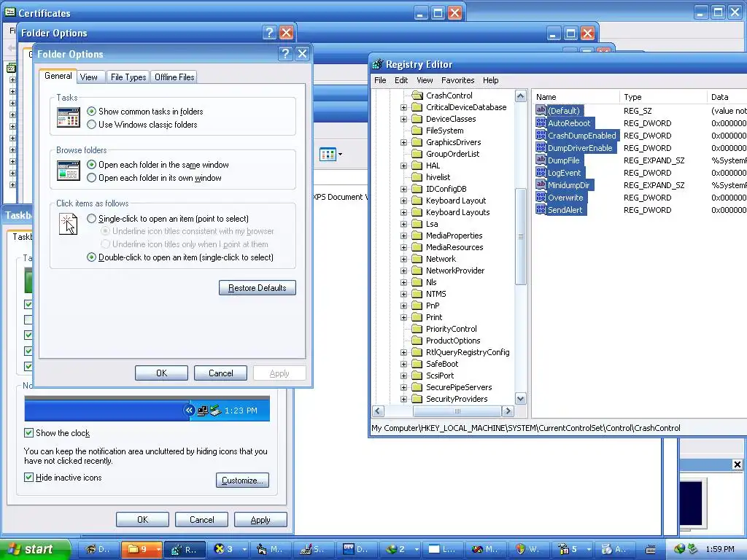The width and height of the screenshot is (747, 560).
Task: Click Cancel in Taskbar properties dialog
Action: pyautogui.click(x=201, y=519)
